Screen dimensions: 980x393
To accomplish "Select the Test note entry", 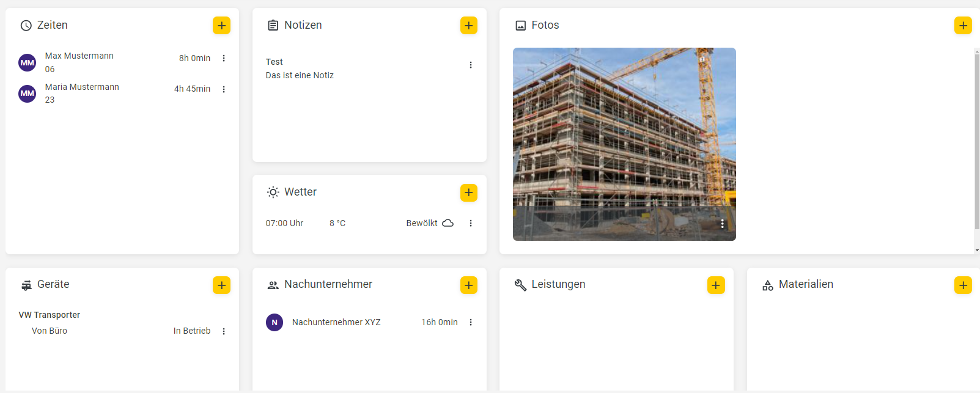I will [364, 68].
